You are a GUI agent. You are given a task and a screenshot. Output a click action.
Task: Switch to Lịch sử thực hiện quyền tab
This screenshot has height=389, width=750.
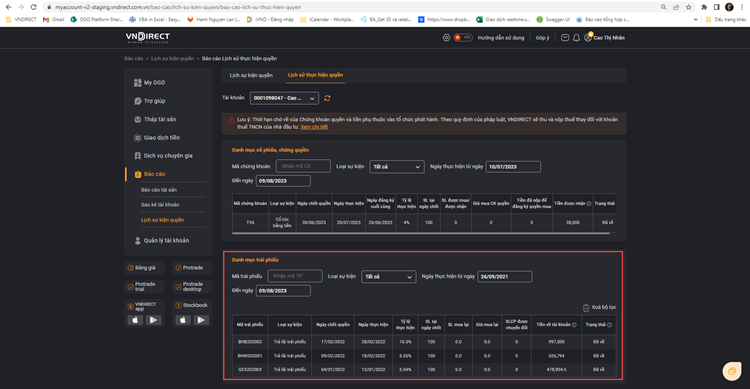coord(315,75)
